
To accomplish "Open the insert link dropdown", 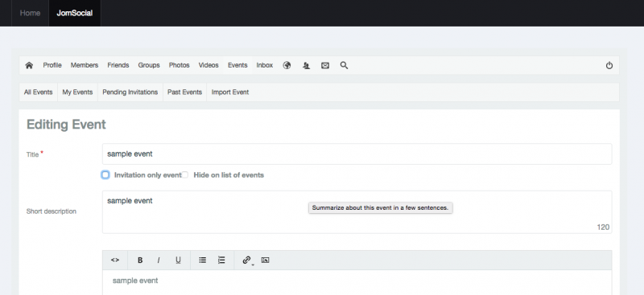I will (247, 260).
